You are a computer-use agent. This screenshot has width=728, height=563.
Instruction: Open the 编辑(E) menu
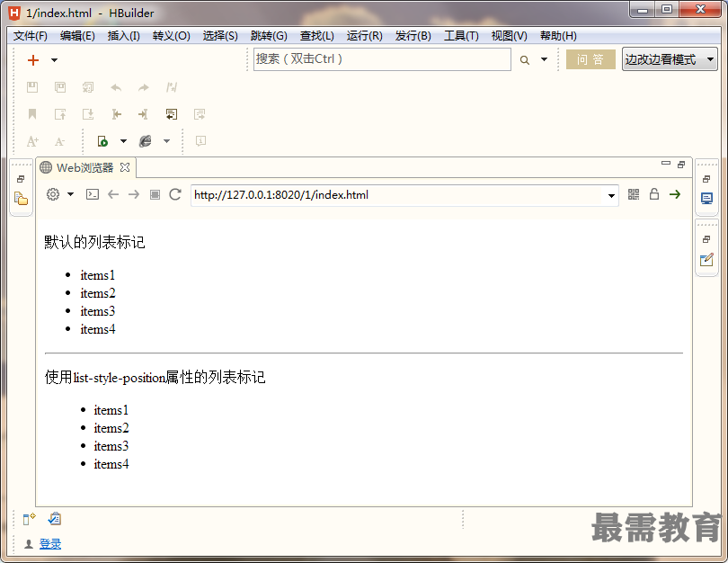coord(77,36)
